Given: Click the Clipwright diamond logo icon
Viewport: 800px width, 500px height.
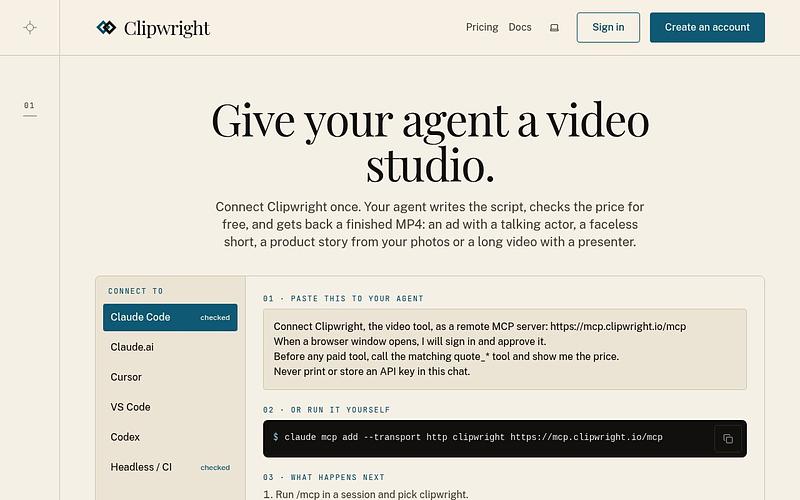Looking at the screenshot, I should coord(106,27).
